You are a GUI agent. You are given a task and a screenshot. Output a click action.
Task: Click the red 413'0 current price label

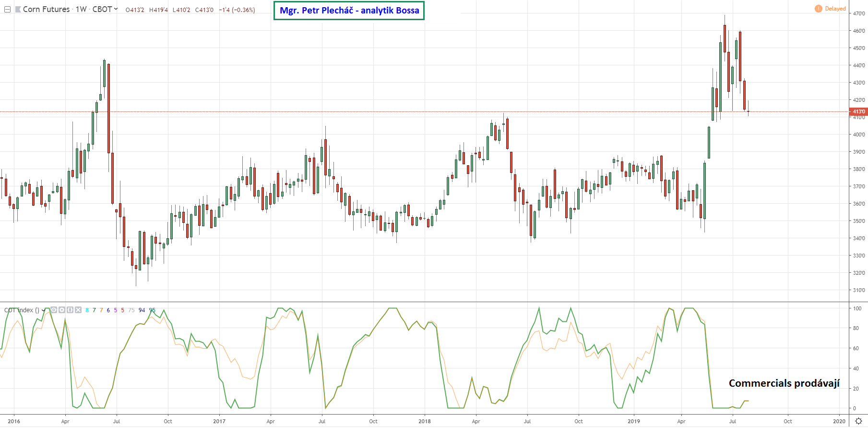[x=858, y=111]
